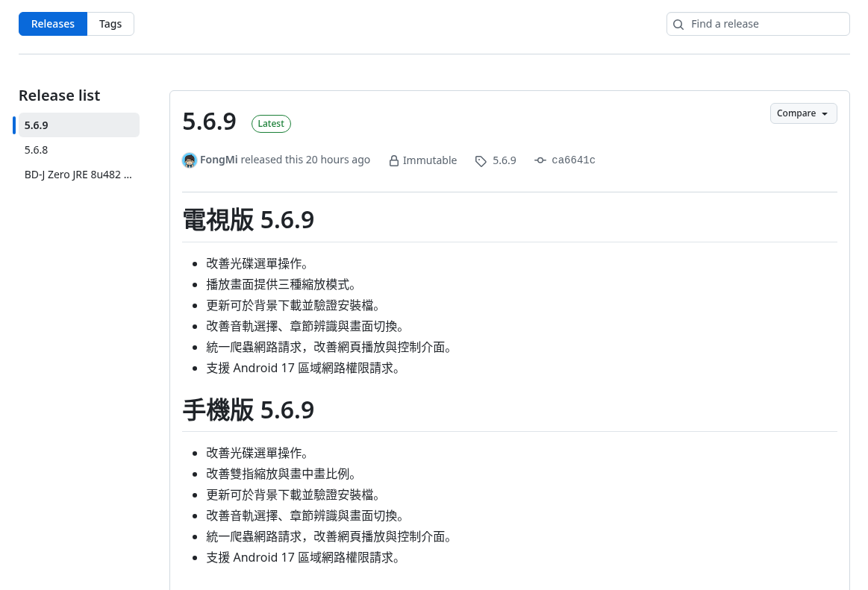Click the Compare dropdown arrow
Screen dimensions: 868x590
coord(825,114)
